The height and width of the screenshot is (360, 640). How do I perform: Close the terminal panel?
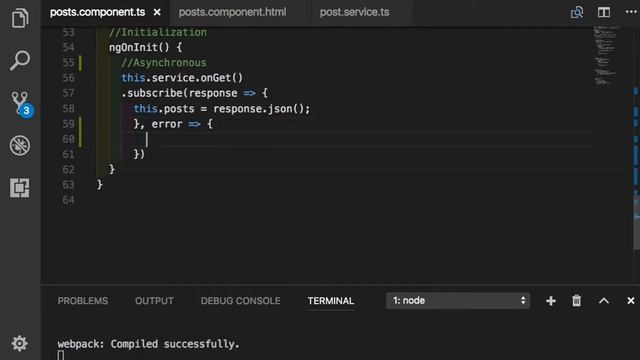pyautogui.click(x=631, y=301)
